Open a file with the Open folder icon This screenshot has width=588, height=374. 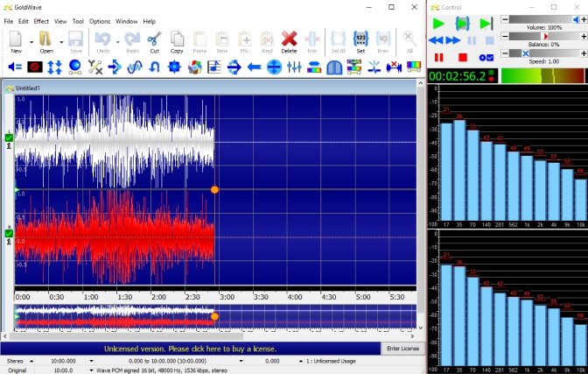45,39
